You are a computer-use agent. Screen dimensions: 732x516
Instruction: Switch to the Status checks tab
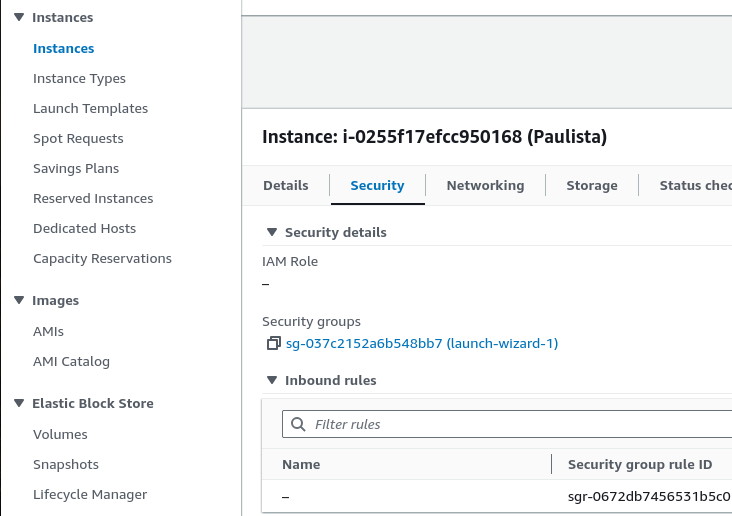(696, 185)
